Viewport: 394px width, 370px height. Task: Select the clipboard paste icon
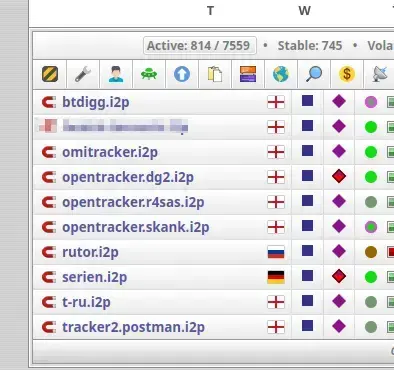click(215, 74)
